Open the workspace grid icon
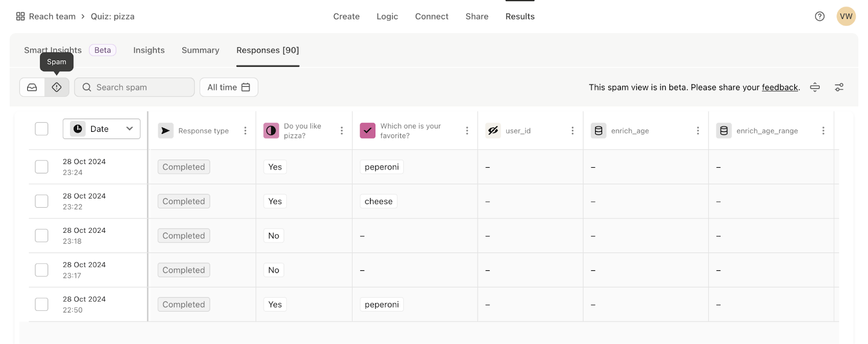The height and width of the screenshot is (344, 868). point(21,16)
